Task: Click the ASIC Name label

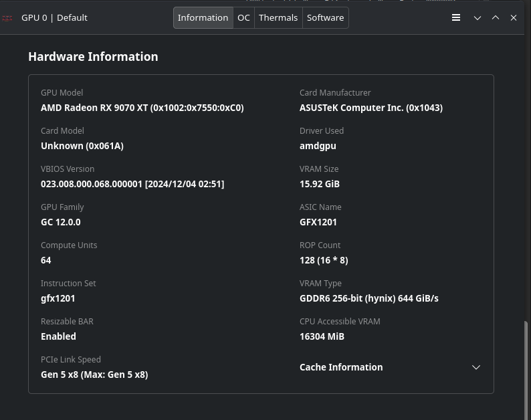Action: point(320,207)
